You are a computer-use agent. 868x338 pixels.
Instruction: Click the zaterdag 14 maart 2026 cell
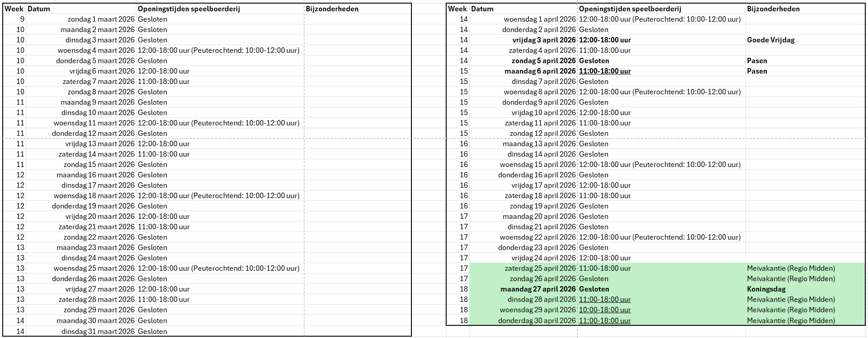tap(96, 154)
